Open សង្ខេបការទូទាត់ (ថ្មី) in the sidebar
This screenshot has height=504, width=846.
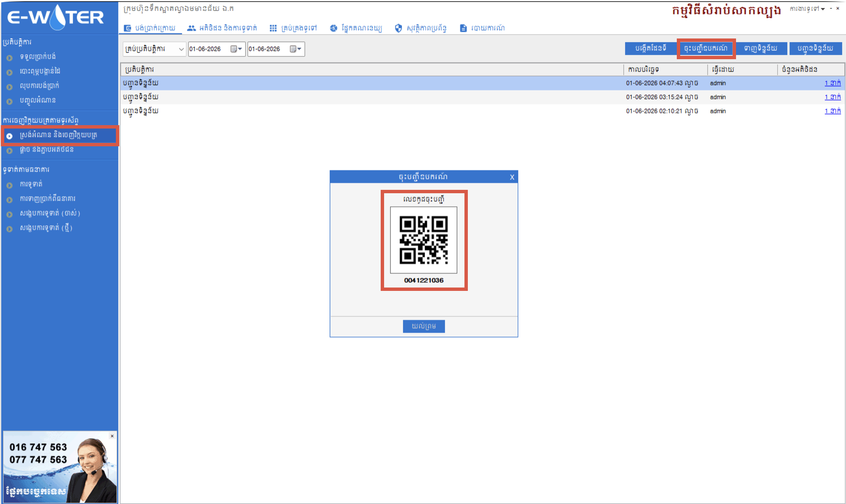click(46, 227)
